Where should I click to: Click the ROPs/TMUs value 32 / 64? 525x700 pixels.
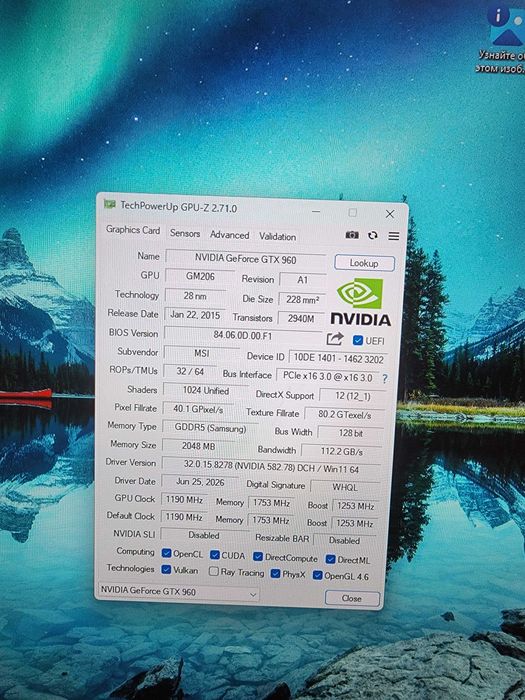190,371
